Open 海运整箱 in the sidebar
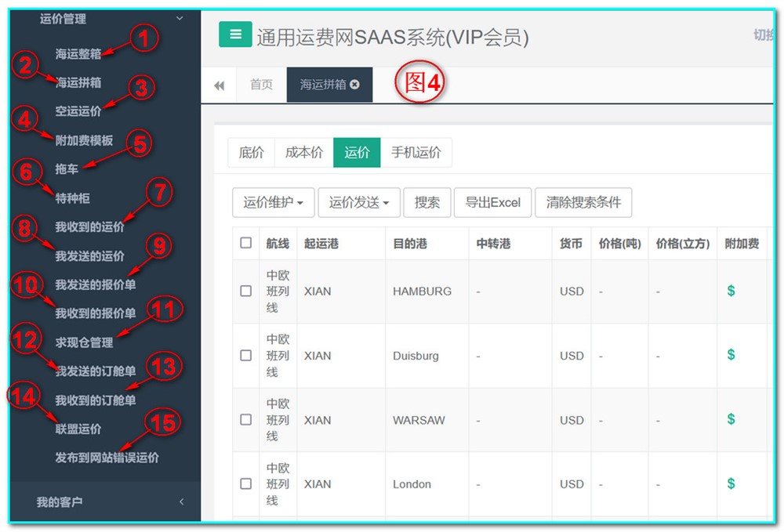 click(x=78, y=54)
